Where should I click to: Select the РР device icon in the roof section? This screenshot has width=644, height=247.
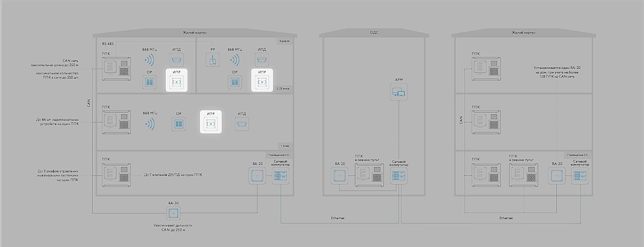(x=213, y=60)
